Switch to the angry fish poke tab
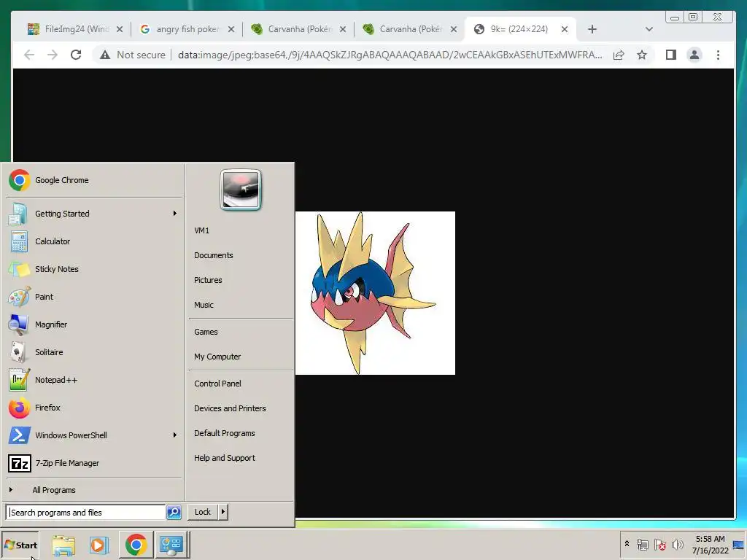Screen dimensions: 747x560 point(187,29)
